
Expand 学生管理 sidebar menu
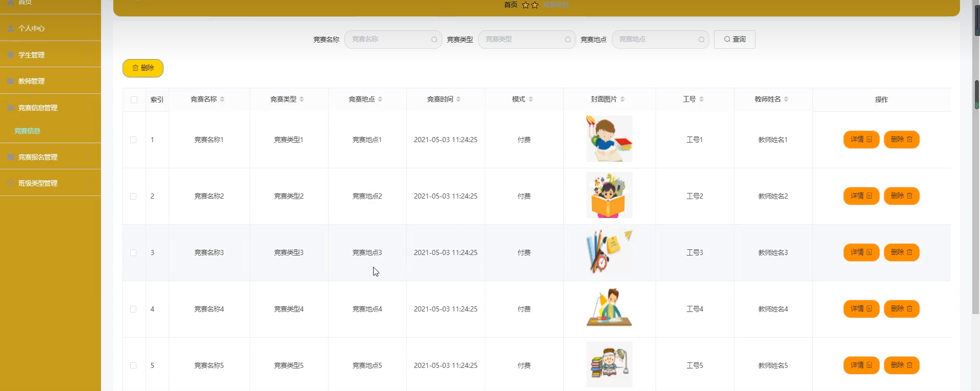(50, 55)
